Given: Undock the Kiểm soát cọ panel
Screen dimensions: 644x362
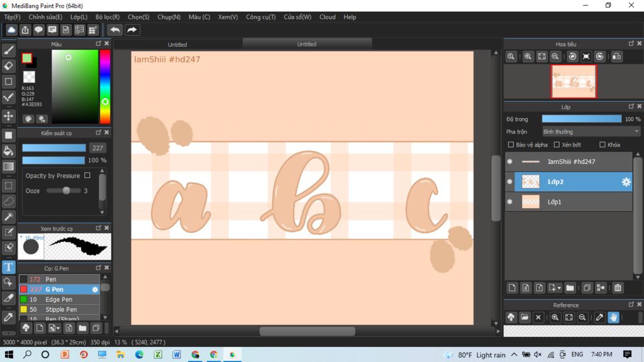Looking at the screenshot, I should pos(98,133).
